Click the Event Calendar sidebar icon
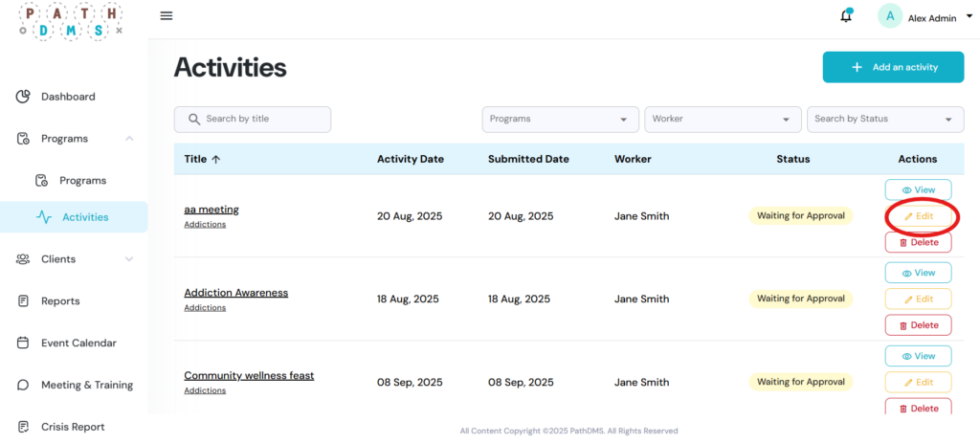The height and width of the screenshot is (444, 980). [24, 343]
